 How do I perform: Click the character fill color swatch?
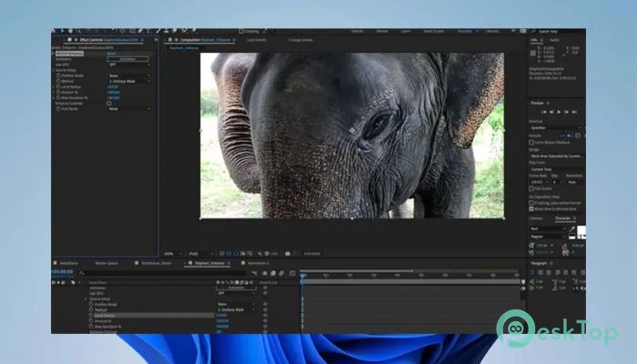tap(581, 230)
